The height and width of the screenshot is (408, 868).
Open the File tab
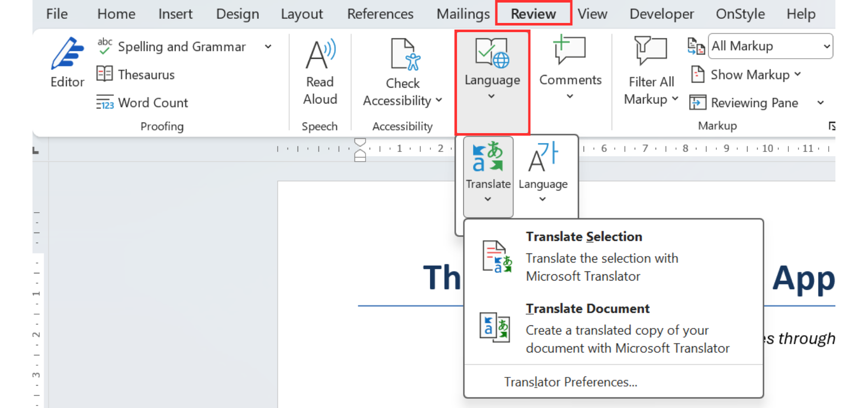(x=57, y=14)
